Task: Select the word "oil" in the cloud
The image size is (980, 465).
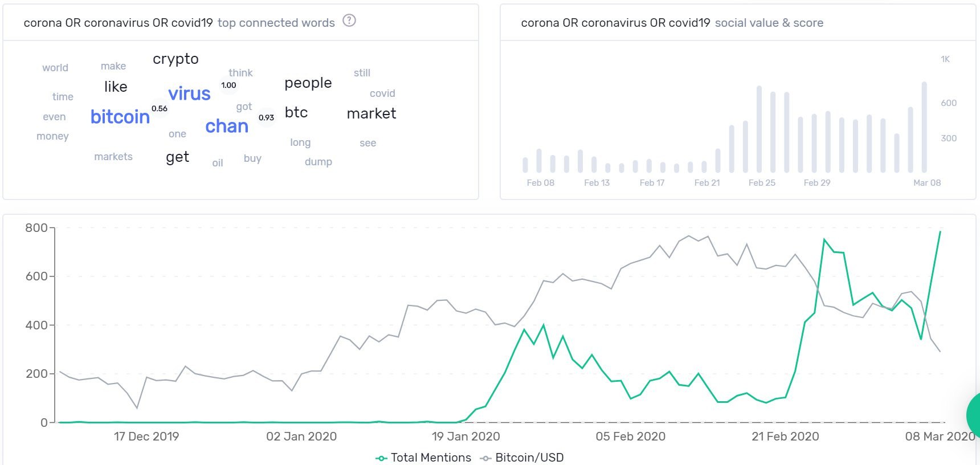Action: click(x=218, y=163)
